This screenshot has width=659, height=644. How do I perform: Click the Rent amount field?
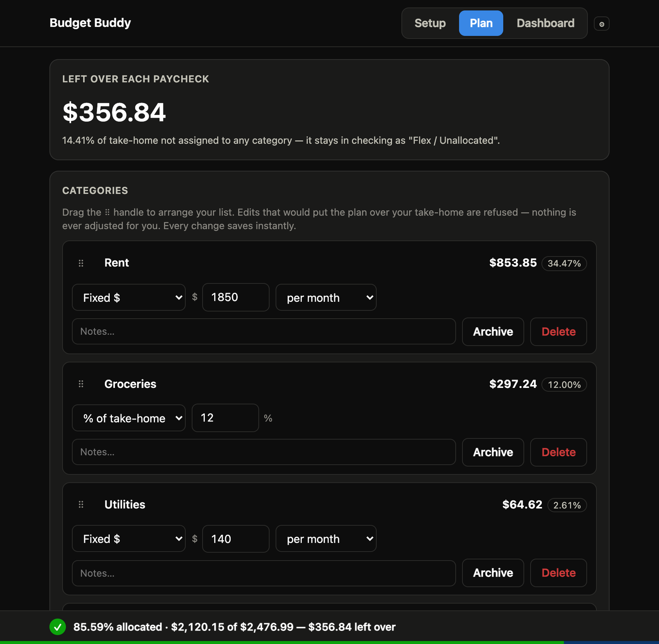click(x=236, y=297)
